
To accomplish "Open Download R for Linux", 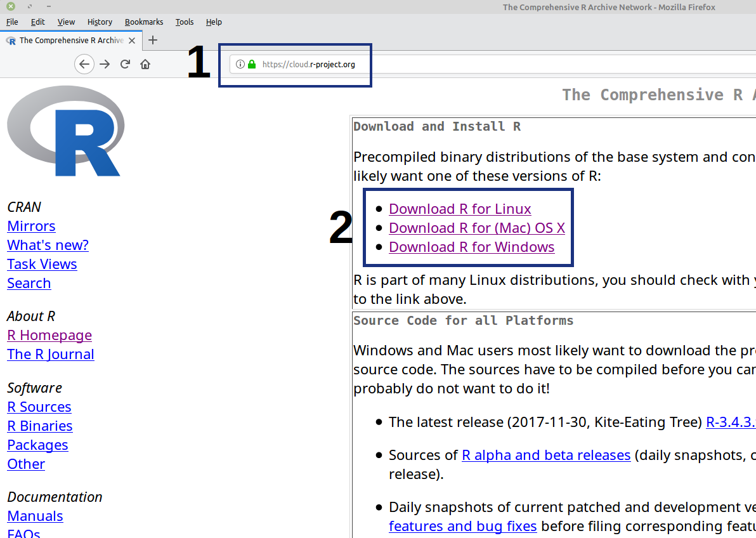I will 460,209.
